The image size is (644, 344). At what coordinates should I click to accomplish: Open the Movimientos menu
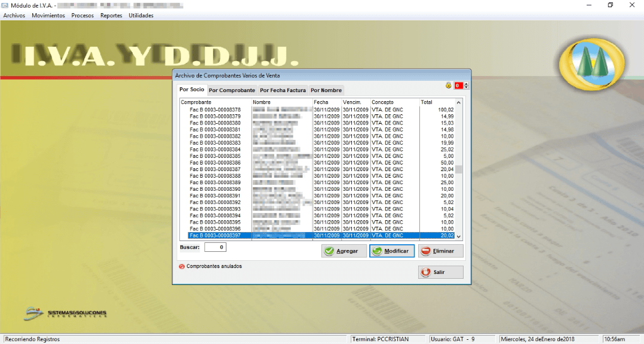(x=48, y=15)
